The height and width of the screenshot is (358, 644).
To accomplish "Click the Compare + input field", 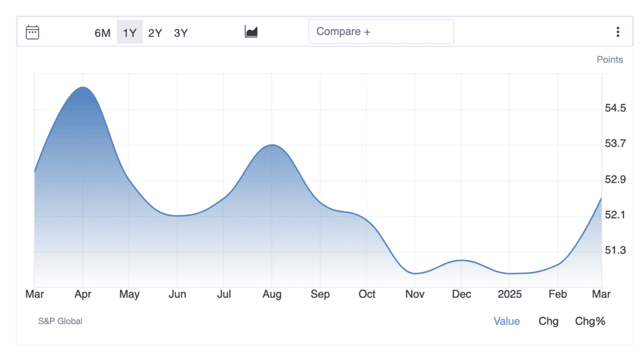I will [380, 32].
